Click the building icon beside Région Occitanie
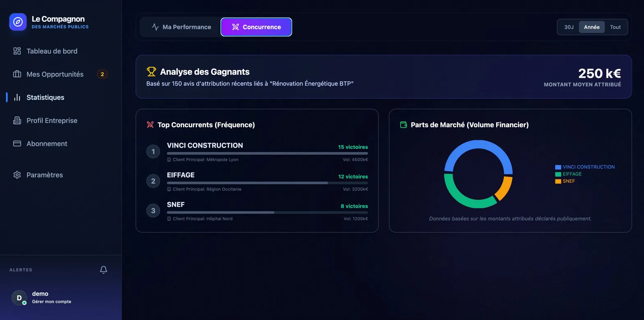 pos(169,189)
